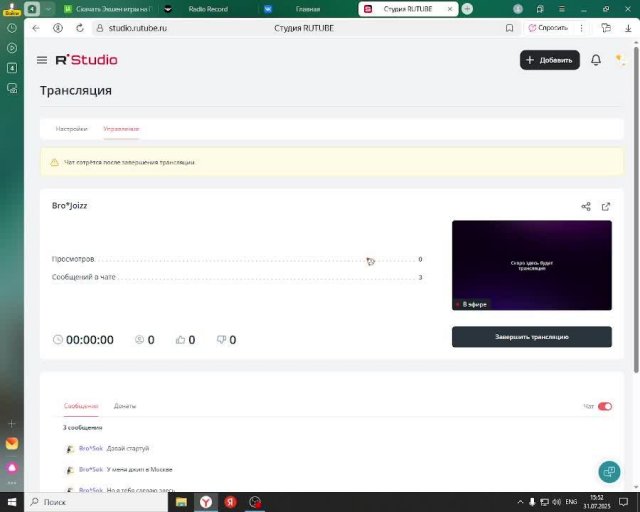Go back with the browser back arrow
This screenshot has height=512, width=640.
pyautogui.click(x=36, y=28)
